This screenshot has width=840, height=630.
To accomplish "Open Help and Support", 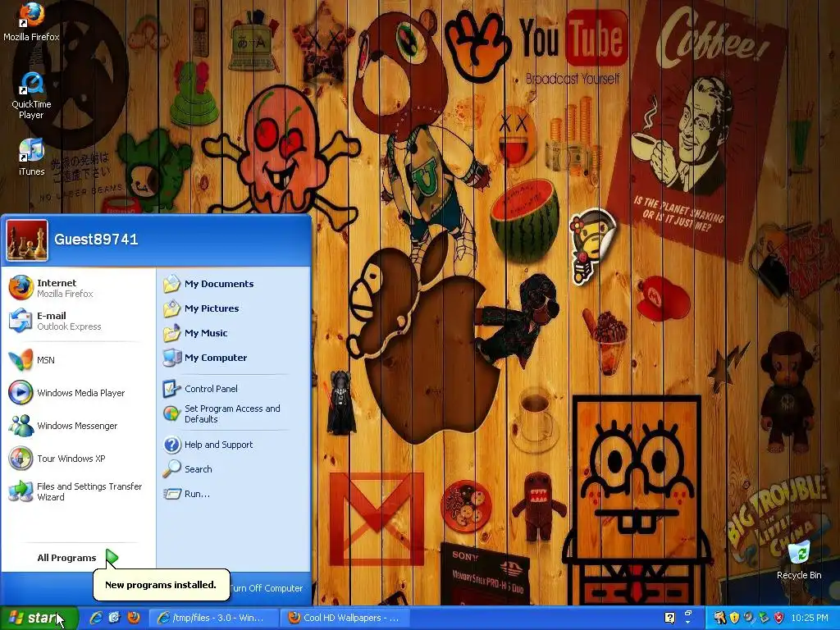I will [234, 445].
